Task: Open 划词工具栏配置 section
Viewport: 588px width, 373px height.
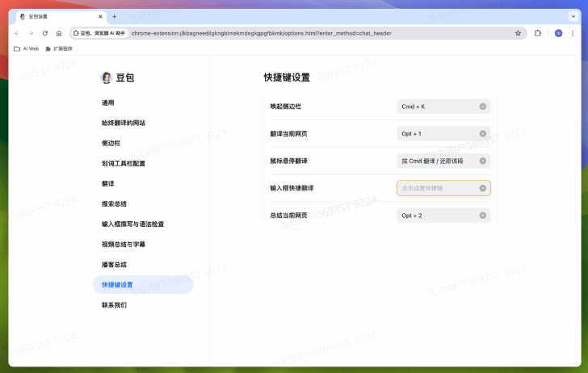Action: [x=124, y=163]
